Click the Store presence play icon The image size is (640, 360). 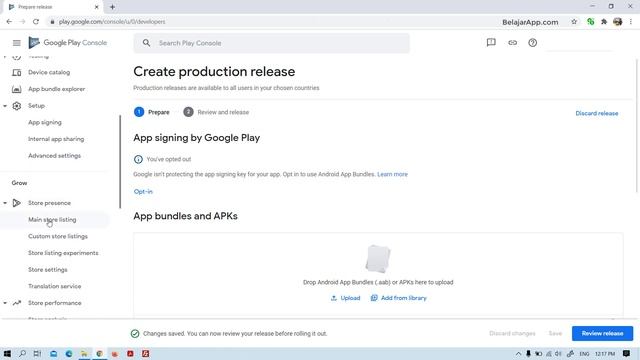coord(16,203)
